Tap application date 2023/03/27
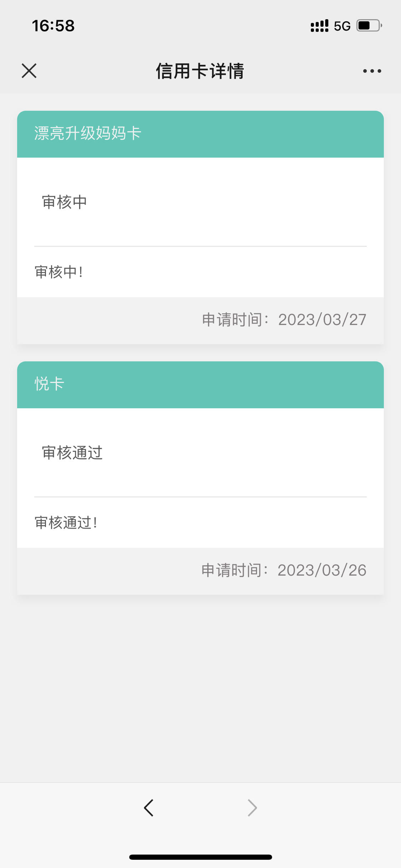This screenshot has width=401, height=868. [322, 320]
